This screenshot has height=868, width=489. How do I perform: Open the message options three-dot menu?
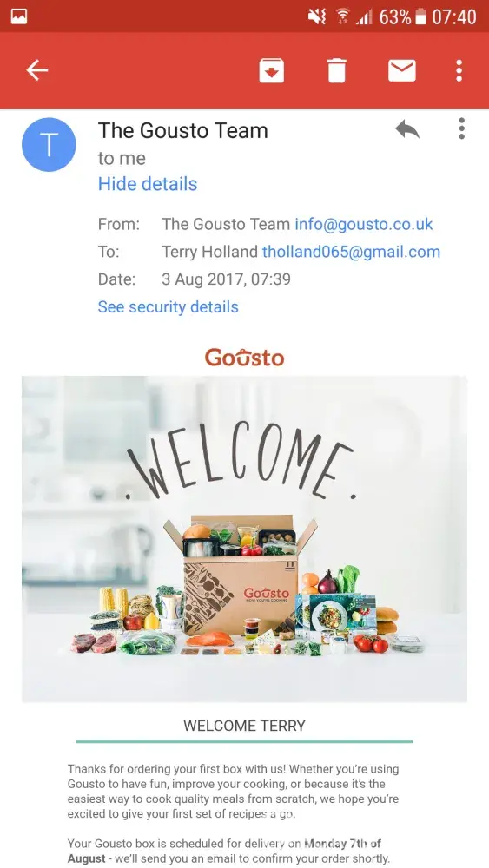point(461,129)
